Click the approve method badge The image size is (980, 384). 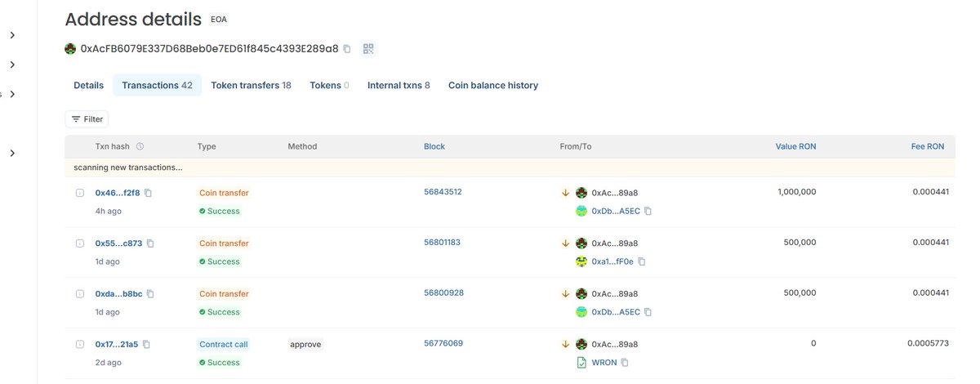[x=305, y=345]
